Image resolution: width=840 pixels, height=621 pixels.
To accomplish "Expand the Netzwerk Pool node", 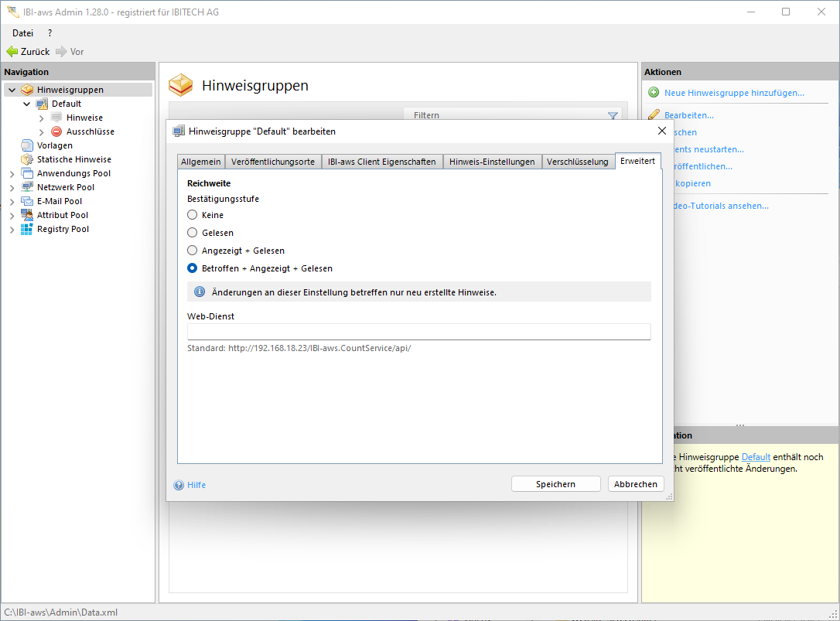I will pyautogui.click(x=12, y=188).
